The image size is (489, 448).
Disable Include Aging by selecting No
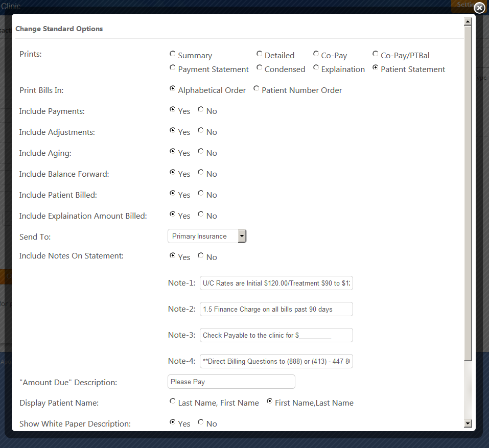[201, 152]
